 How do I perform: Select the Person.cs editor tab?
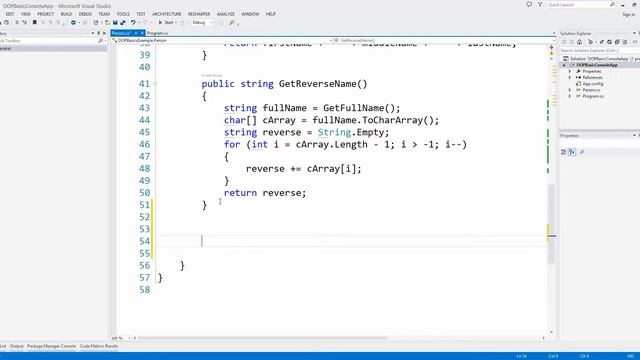(x=121, y=33)
